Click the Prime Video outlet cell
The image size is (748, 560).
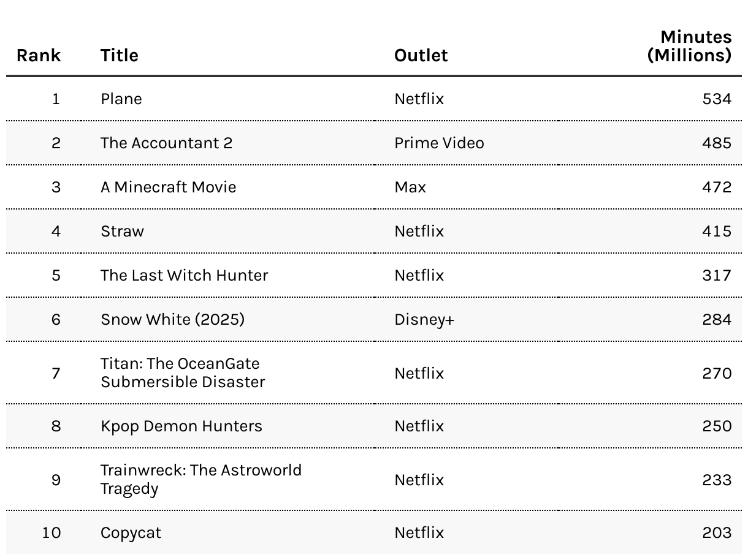439,143
